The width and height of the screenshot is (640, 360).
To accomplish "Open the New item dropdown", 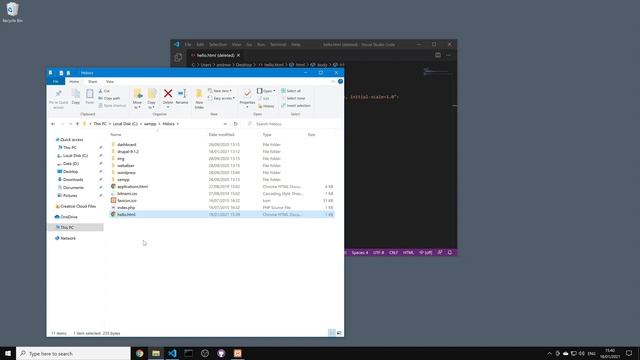I will [220, 91].
